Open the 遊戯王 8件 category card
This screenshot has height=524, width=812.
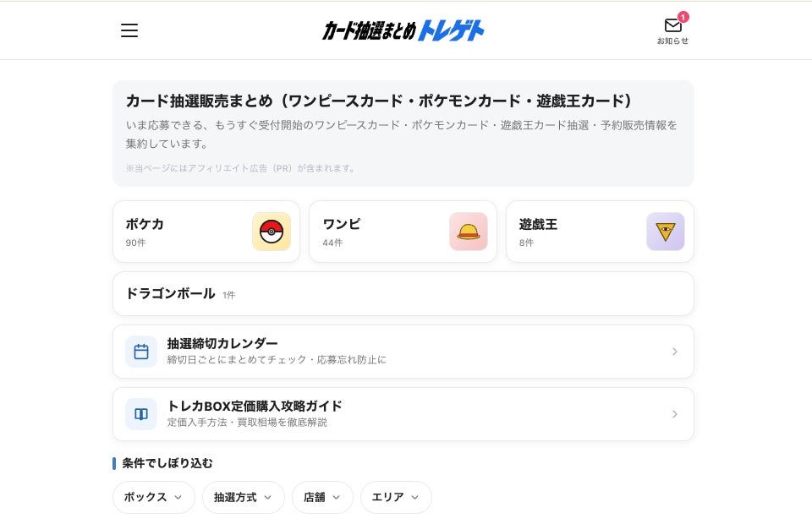[600, 232]
